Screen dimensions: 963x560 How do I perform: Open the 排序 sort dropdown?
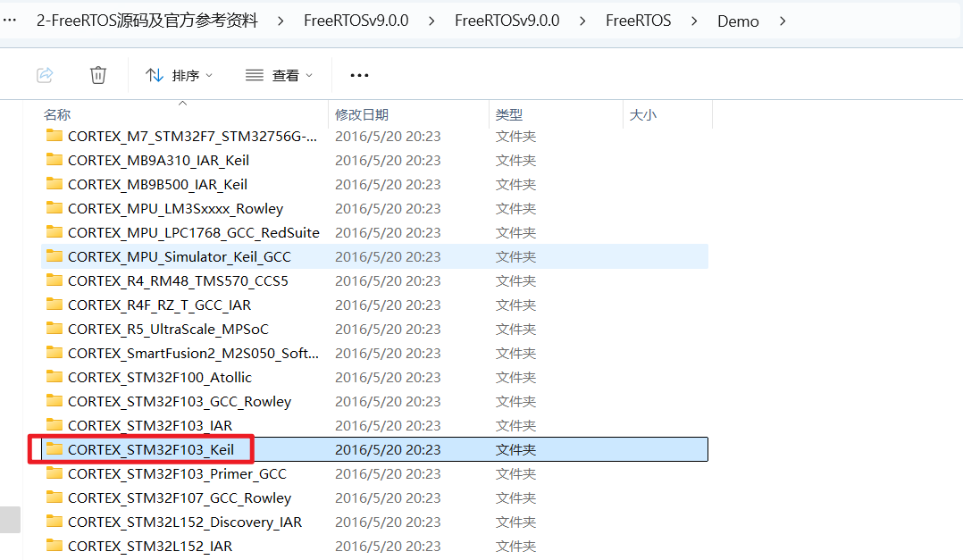(x=179, y=75)
